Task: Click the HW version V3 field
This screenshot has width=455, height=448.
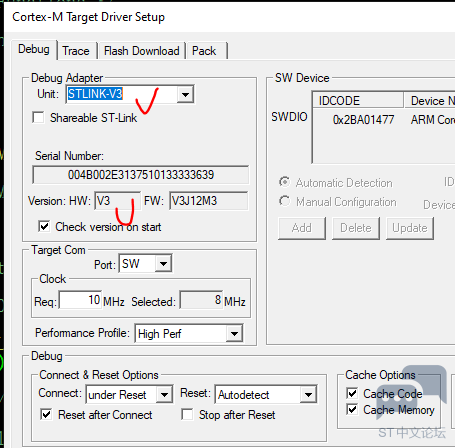Action: tap(117, 201)
